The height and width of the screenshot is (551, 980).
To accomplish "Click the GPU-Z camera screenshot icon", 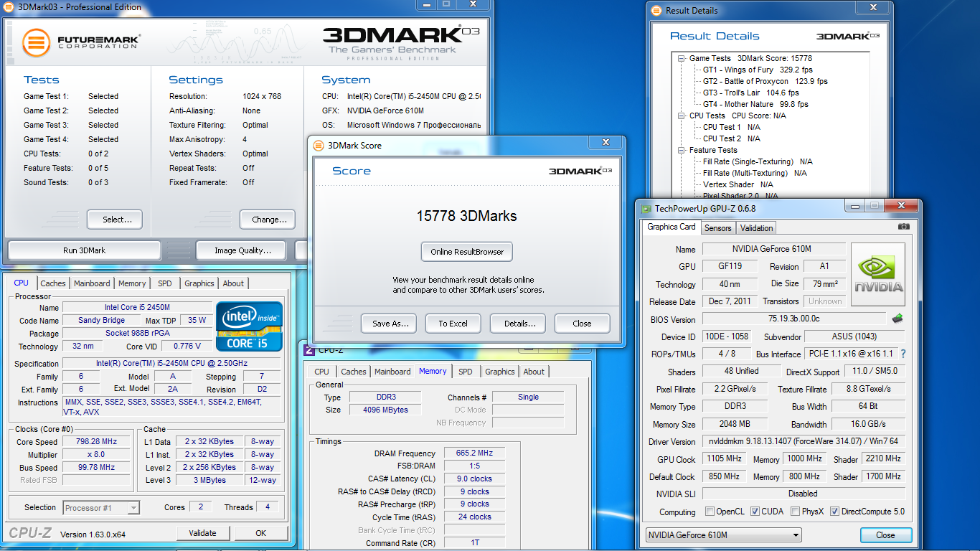I will [903, 227].
